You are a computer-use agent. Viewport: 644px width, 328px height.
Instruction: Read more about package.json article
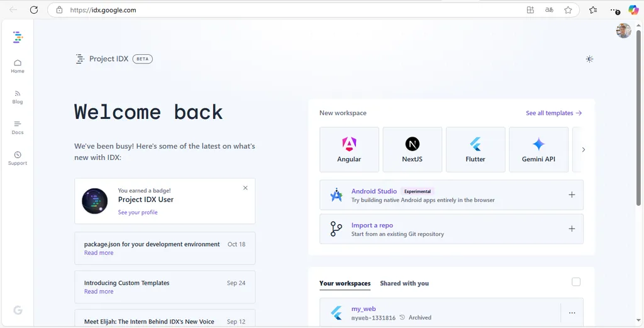[x=99, y=253]
